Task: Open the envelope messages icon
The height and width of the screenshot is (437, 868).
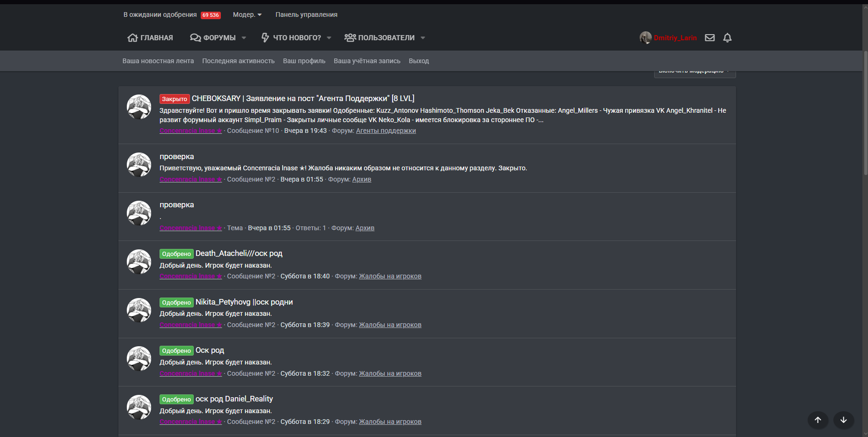Action: (x=710, y=38)
